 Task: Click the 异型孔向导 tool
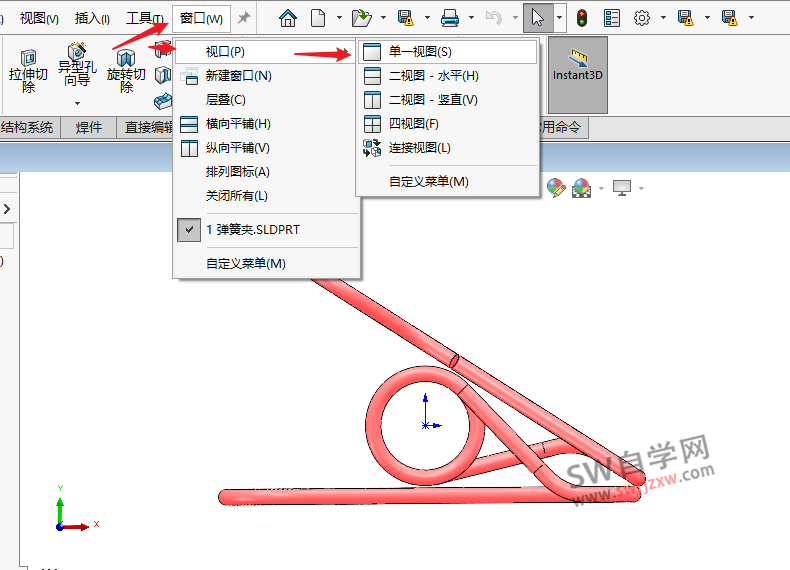(77, 65)
